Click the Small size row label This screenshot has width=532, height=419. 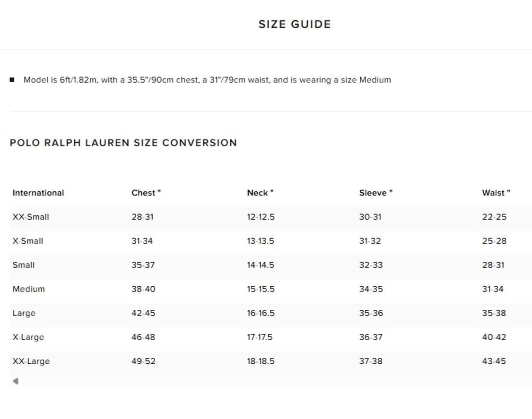(x=24, y=265)
